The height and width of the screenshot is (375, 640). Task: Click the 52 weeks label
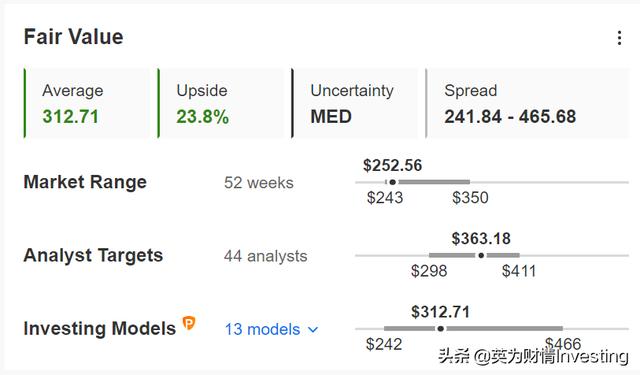(x=259, y=183)
